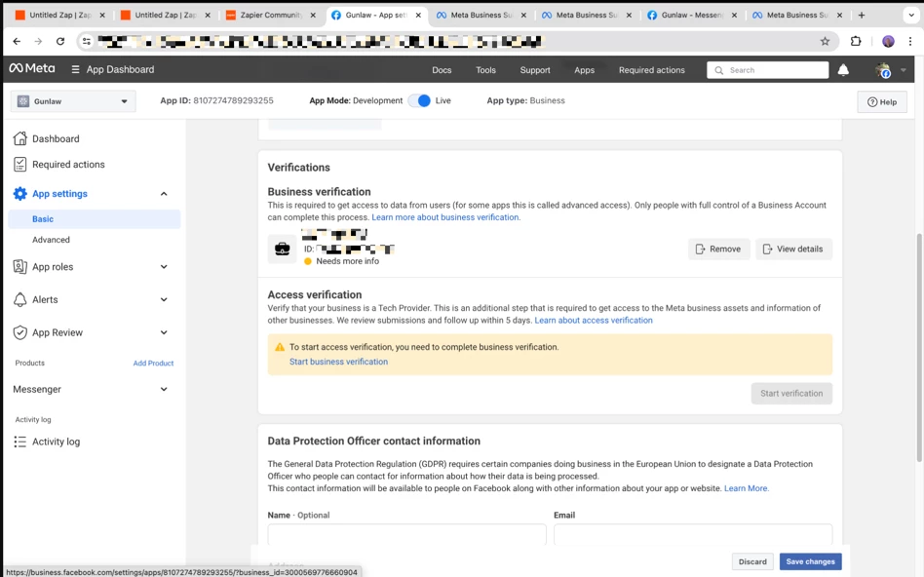The height and width of the screenshot is (577, 924).
Task: Click the search magnifier icon in the Meta search box
Action: [719, 70]
